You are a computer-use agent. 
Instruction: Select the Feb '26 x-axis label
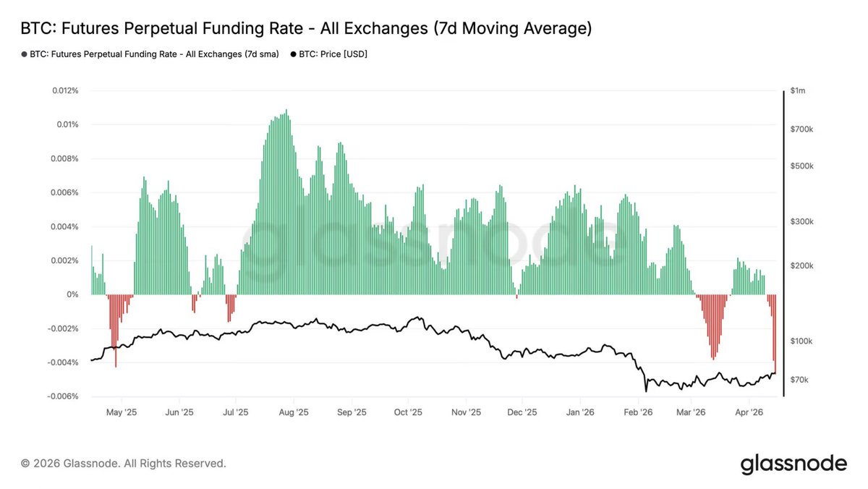tap(637, 412)
